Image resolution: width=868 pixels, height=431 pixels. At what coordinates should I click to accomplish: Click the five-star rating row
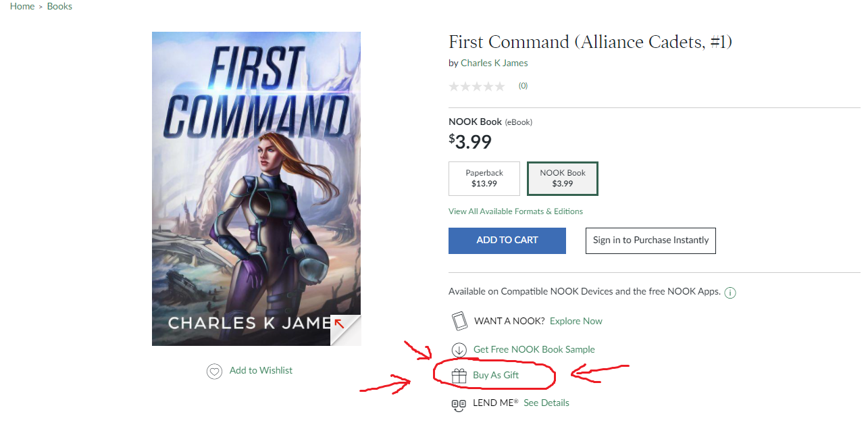pos(477,86)
